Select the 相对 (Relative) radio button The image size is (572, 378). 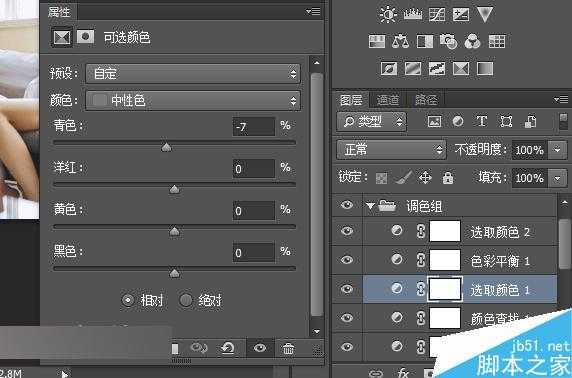click(128, 300)
